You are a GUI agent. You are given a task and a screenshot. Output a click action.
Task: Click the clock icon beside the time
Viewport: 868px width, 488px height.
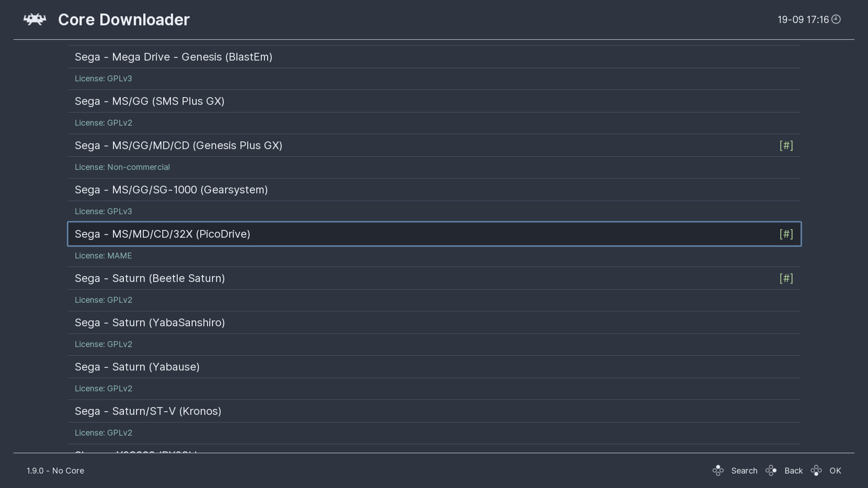836,19
